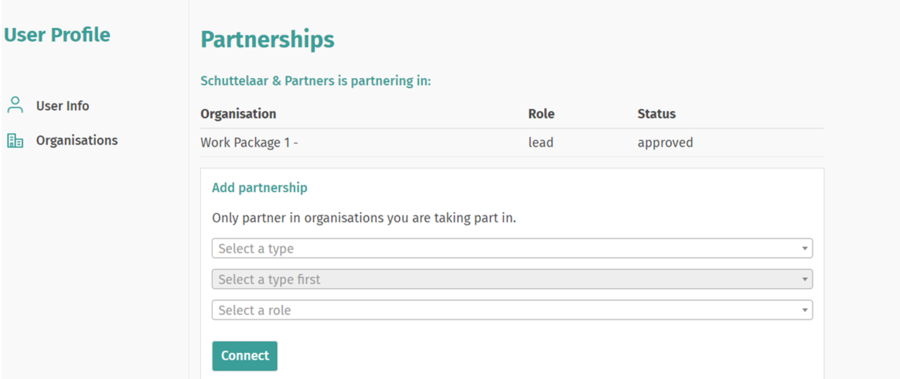Open the disabled 'Select a type first' dropdown
The width and height of the screenshot is (900, 379).
click(512, 280)
